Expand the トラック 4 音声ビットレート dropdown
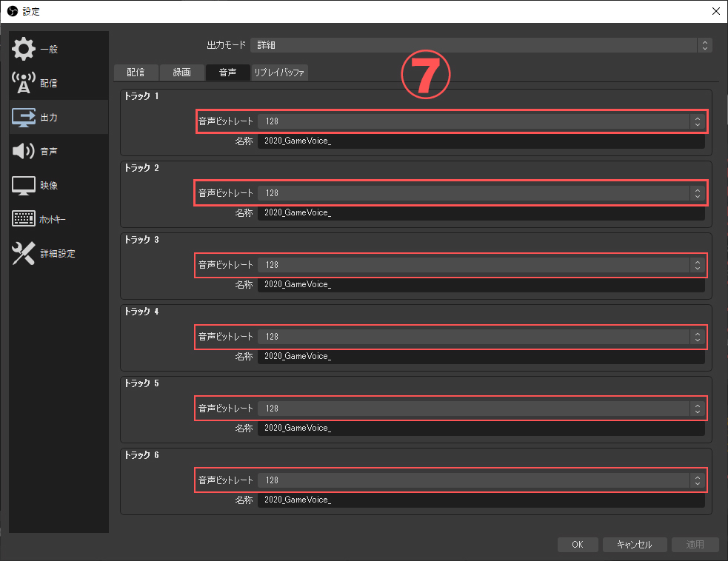The image size is (728, 561). 481,337
